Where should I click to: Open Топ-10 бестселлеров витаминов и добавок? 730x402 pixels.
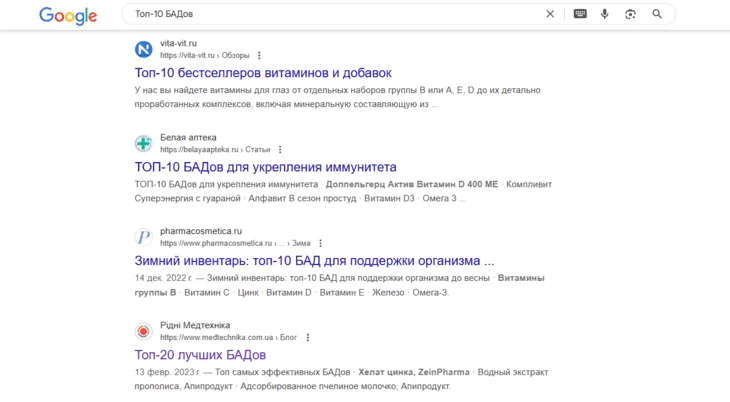click(x=263, y=73)
